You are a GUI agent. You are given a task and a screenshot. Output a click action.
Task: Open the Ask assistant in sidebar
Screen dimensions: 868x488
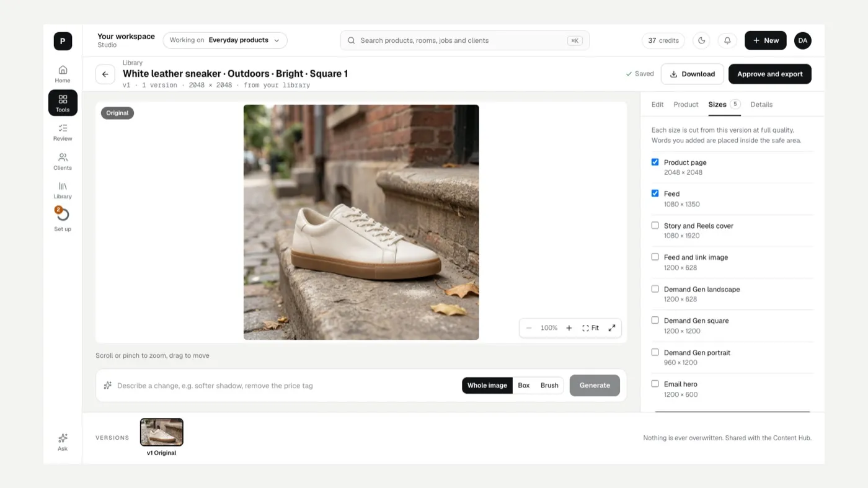[63, 442]
